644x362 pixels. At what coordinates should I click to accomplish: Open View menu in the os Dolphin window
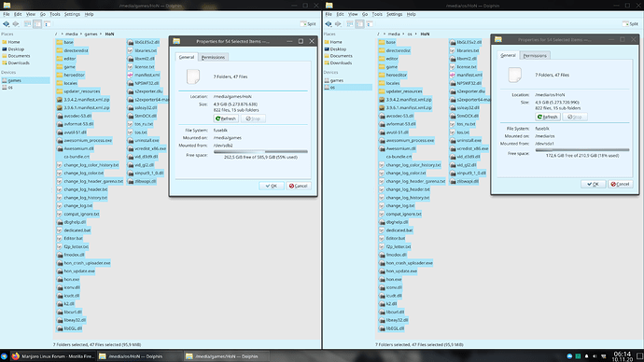(353, 14)
